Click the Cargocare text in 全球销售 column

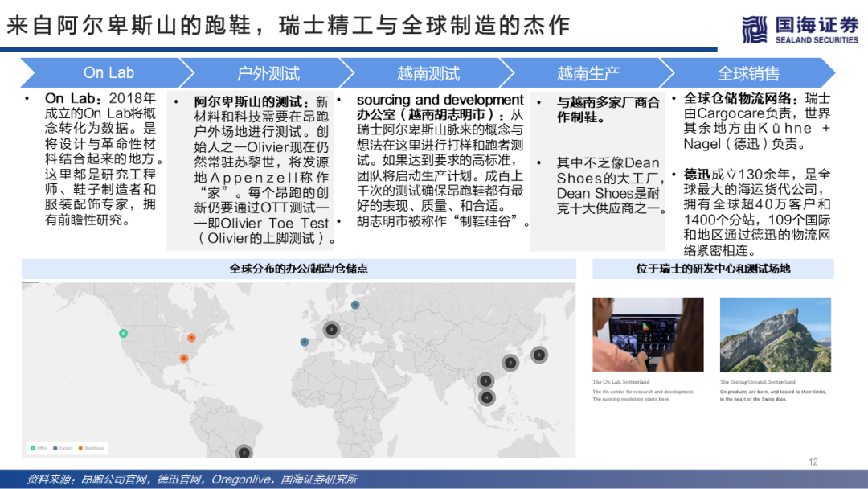(730, 113)
